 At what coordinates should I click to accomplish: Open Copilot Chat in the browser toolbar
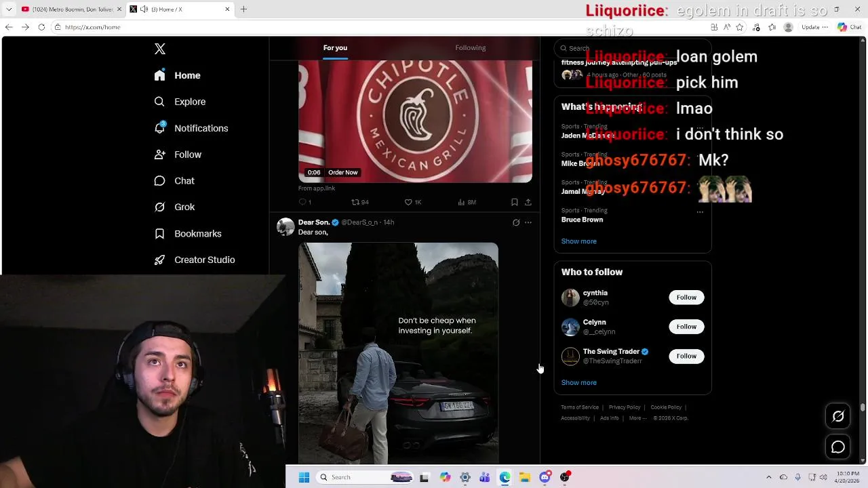[850, 27]
